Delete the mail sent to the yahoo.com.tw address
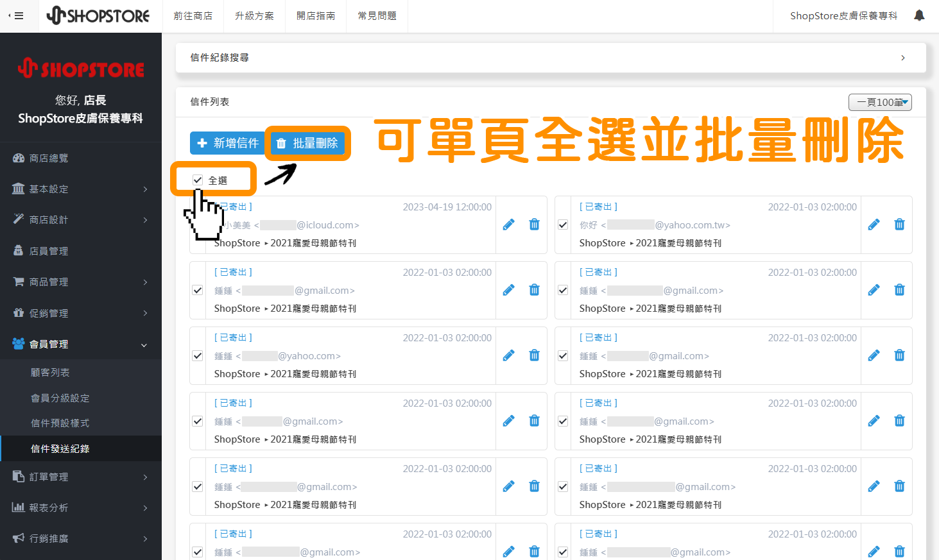This screenshot has height=560, width=939. (899, 225)
